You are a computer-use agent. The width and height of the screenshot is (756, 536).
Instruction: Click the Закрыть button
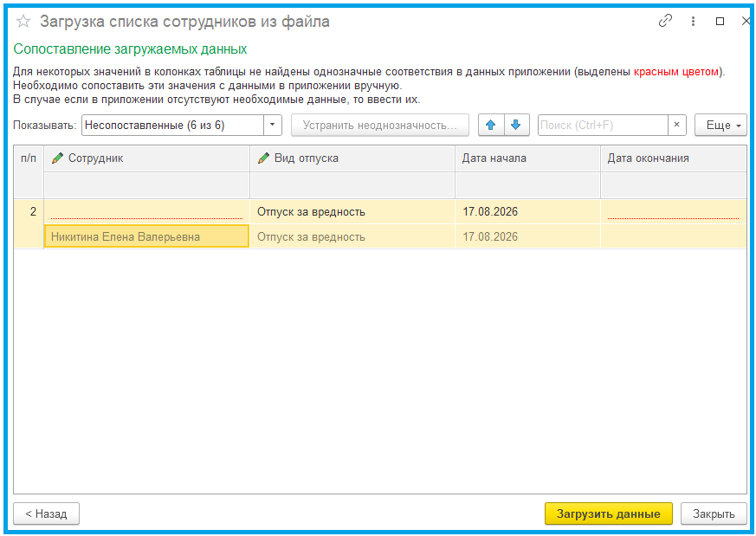coord(714,513)
